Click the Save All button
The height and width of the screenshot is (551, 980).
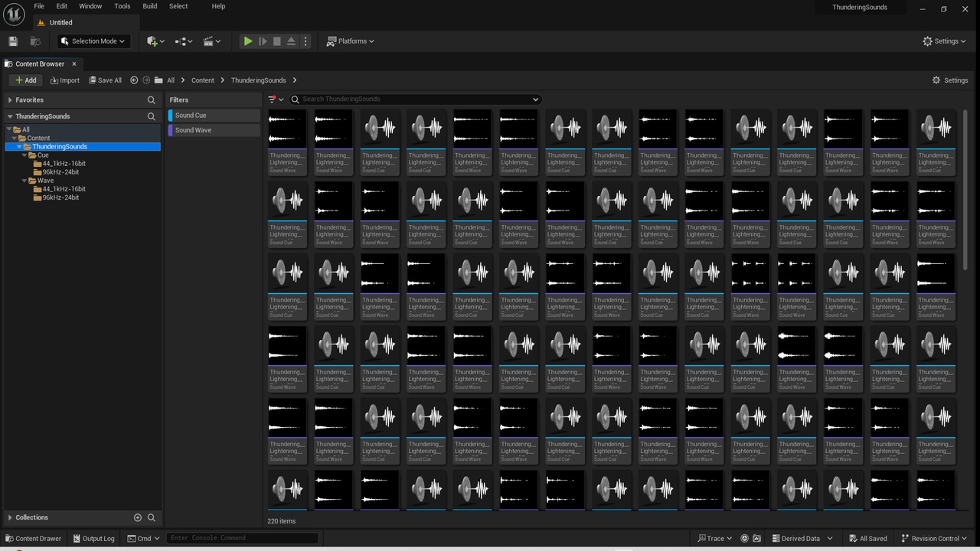click(x=105, y=80)
